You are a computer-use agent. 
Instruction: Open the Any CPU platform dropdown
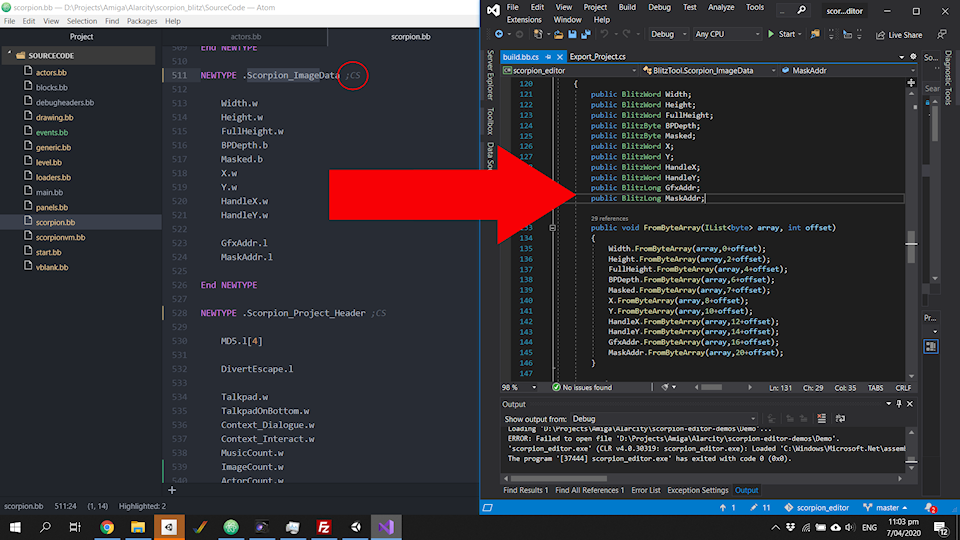(725, 34)
